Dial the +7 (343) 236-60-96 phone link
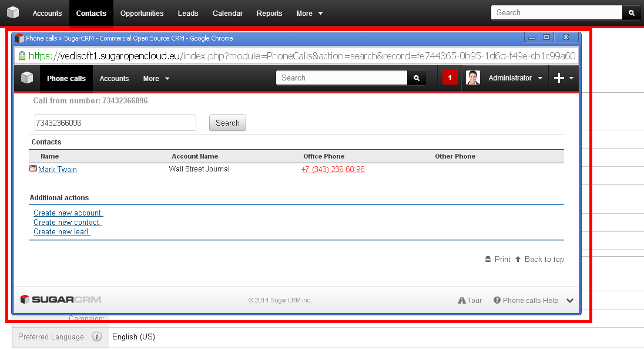This screenshot has width=644, height=350. click(x=333, y=170)
